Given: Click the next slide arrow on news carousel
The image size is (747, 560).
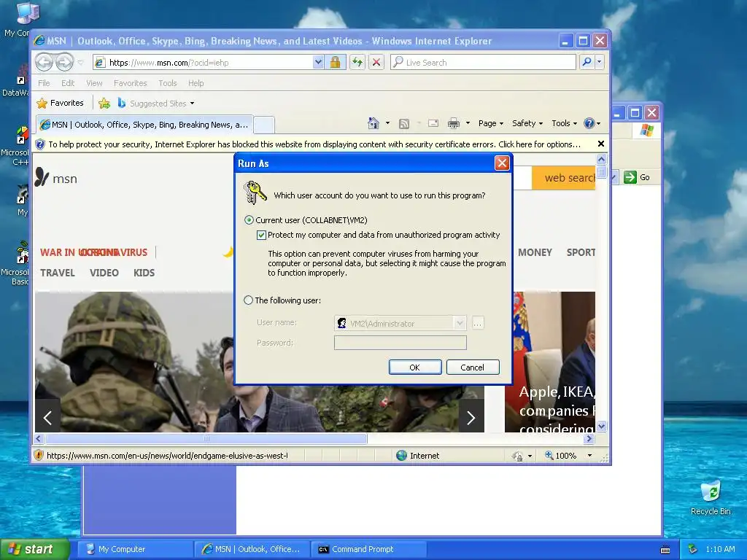Looking at the screenshot, I should point(471,418).
